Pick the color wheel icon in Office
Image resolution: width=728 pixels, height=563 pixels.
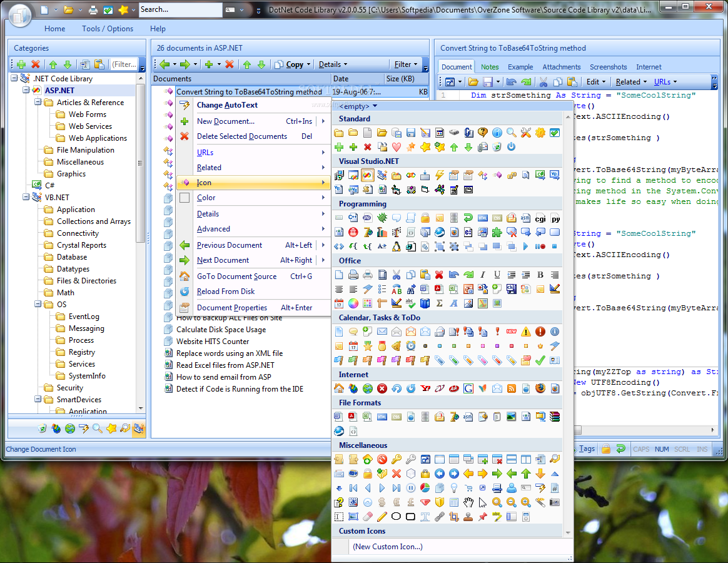(353, 303)
